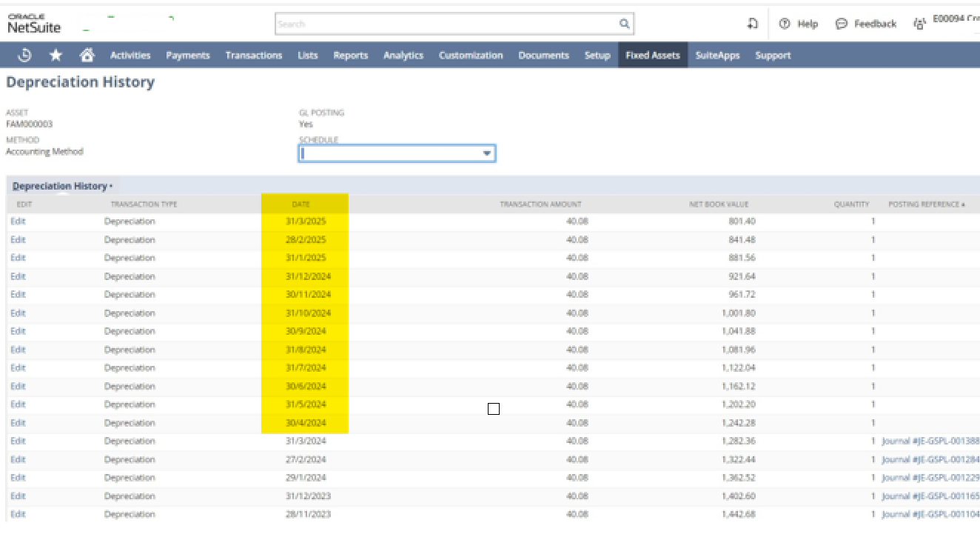Sort the table by the Date column
This screenshot has height=540, width=980.
click(x=301, y=204)
